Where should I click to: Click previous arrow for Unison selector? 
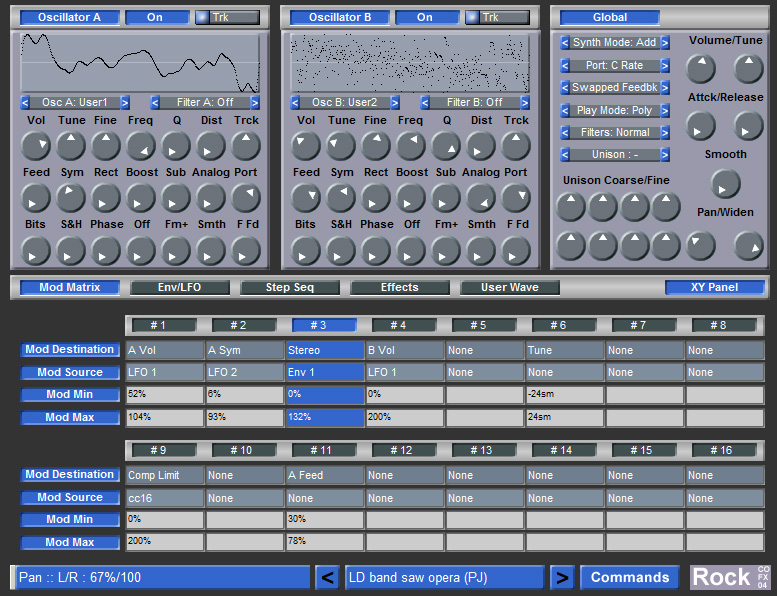coord(565,155)
